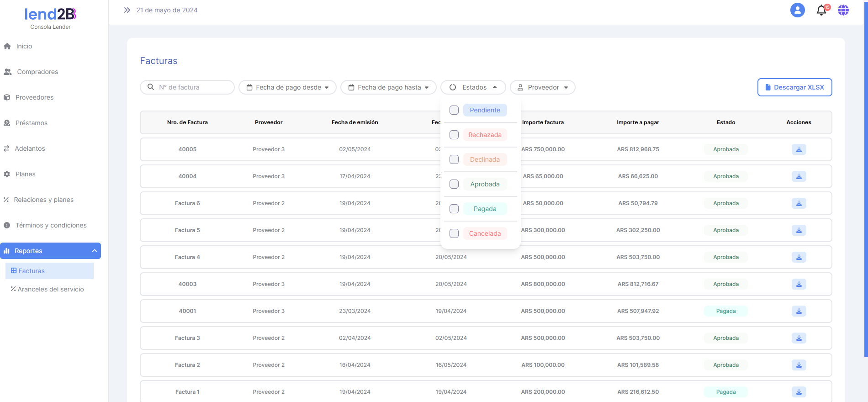Click the Descargar XLSX button
The image size is (868, 402).
794,87
